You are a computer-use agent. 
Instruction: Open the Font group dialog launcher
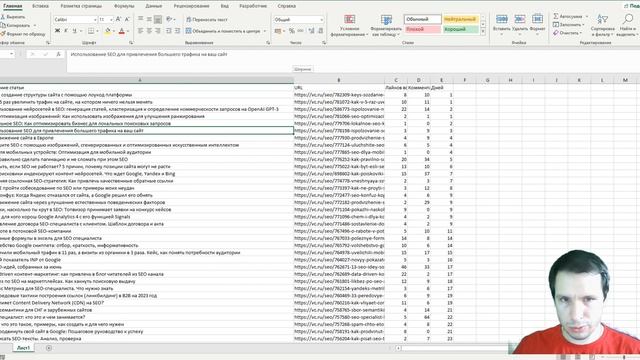pyautogui.click(x=131, y=42)
